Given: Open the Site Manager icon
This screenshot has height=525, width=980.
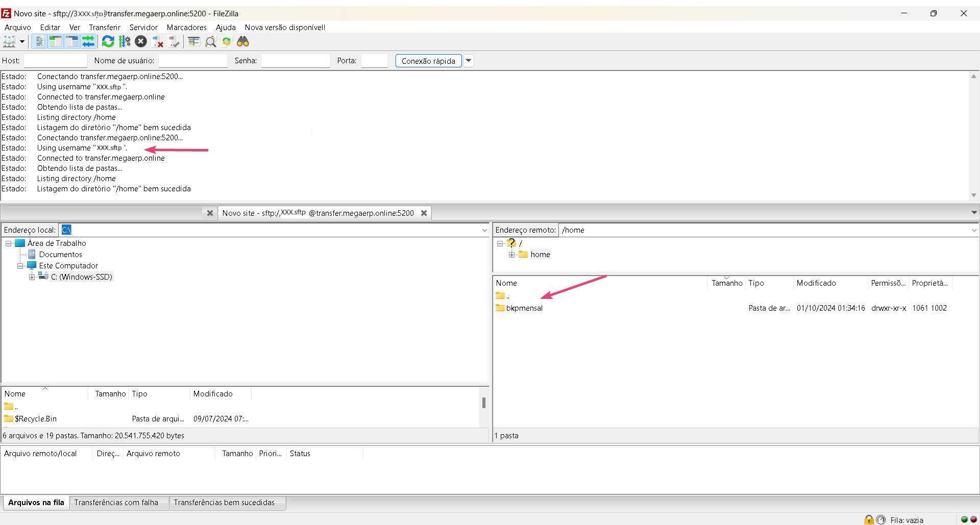Looking at the screenshot, I should click(x=9, y=42).
